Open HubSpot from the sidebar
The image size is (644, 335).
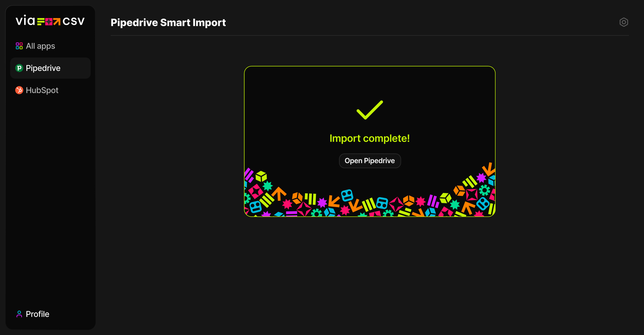point(51,90)
